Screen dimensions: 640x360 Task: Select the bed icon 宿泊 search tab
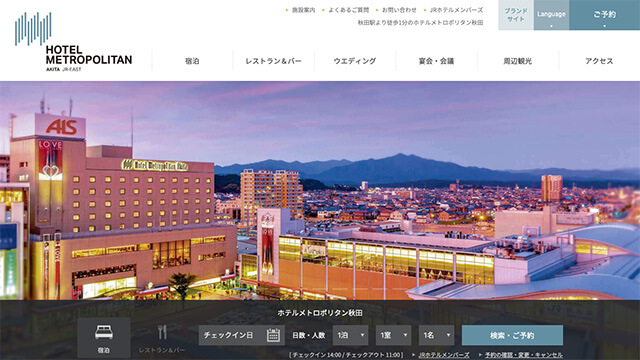(104, 338)
